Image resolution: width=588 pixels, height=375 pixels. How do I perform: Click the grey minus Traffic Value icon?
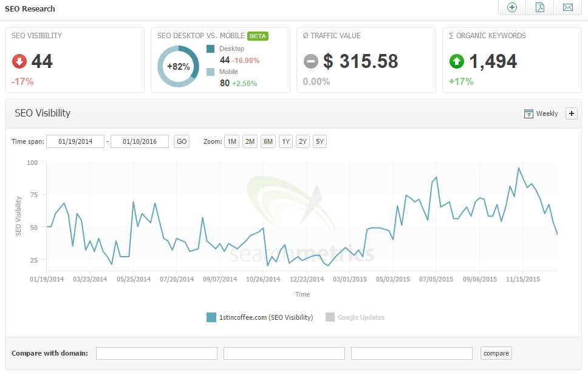coord(311,61)
